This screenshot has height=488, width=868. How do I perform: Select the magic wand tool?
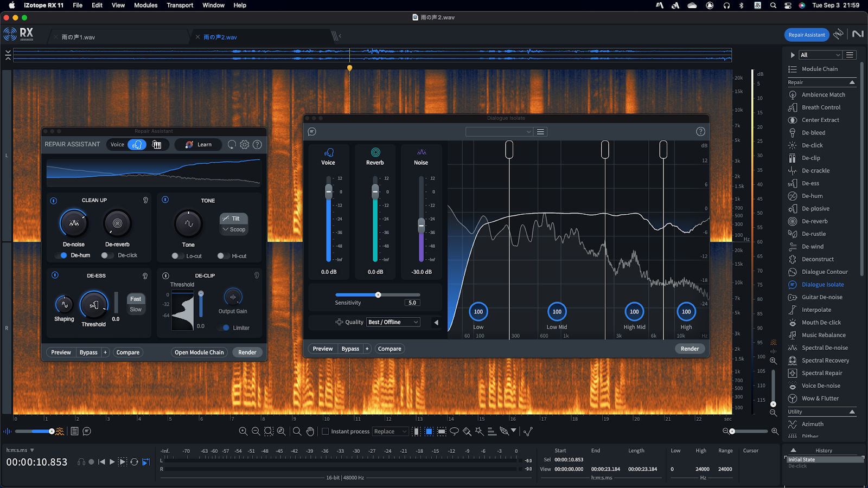pyautogui.click(x=479, y=432)
